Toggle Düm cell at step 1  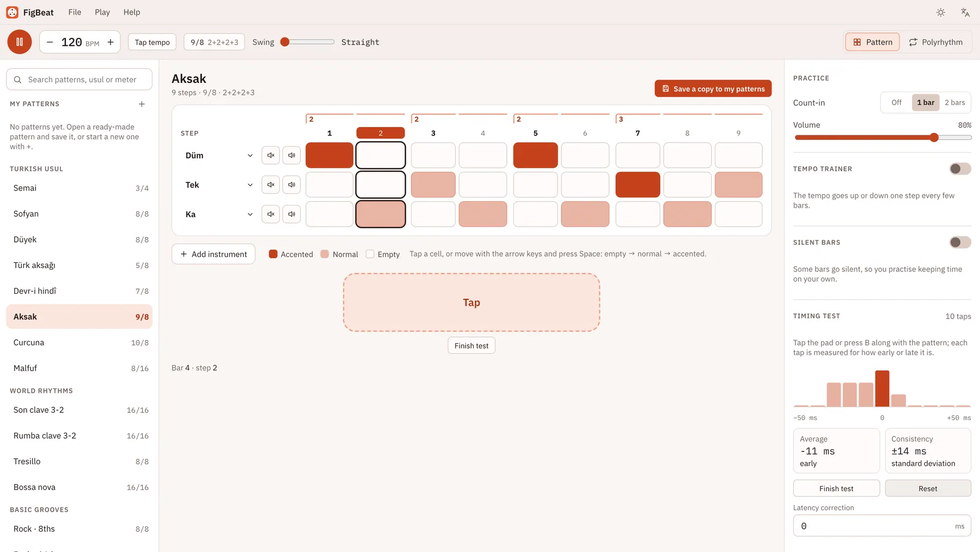329,155
